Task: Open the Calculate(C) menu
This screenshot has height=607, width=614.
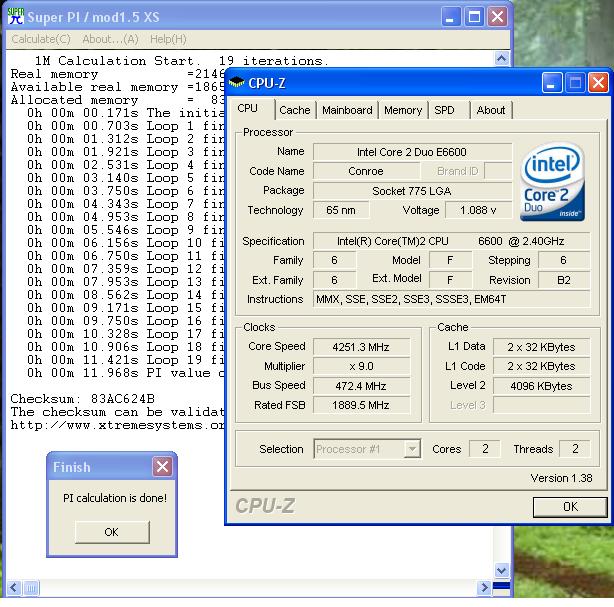Action: [x=41, y=39]
